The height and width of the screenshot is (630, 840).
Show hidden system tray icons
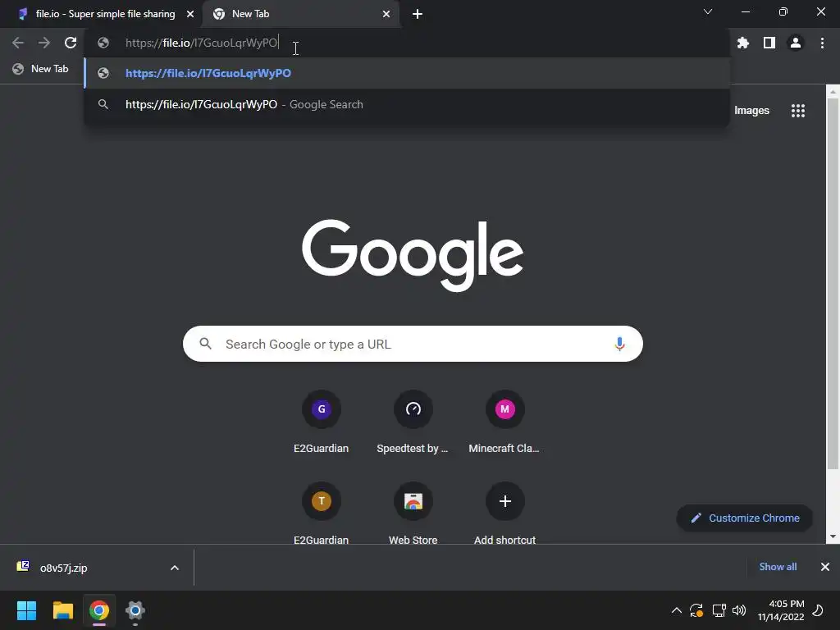pos(677,610)
